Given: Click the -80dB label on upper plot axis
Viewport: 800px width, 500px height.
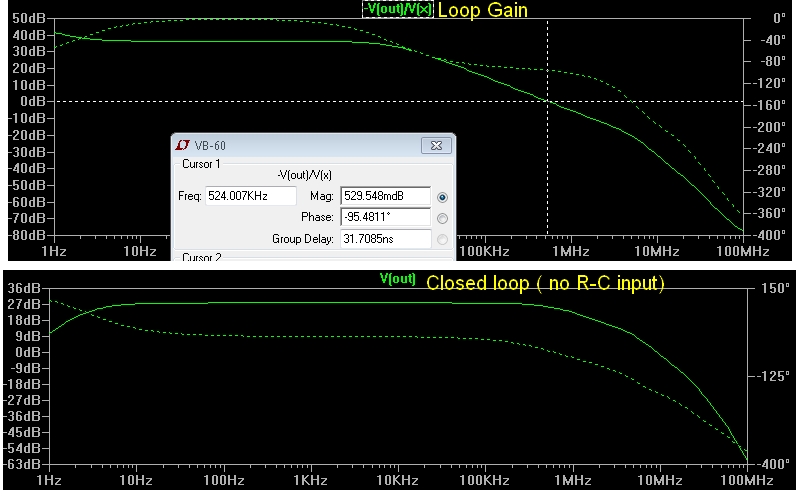Looking at the screenshot, I should [27, 235].
